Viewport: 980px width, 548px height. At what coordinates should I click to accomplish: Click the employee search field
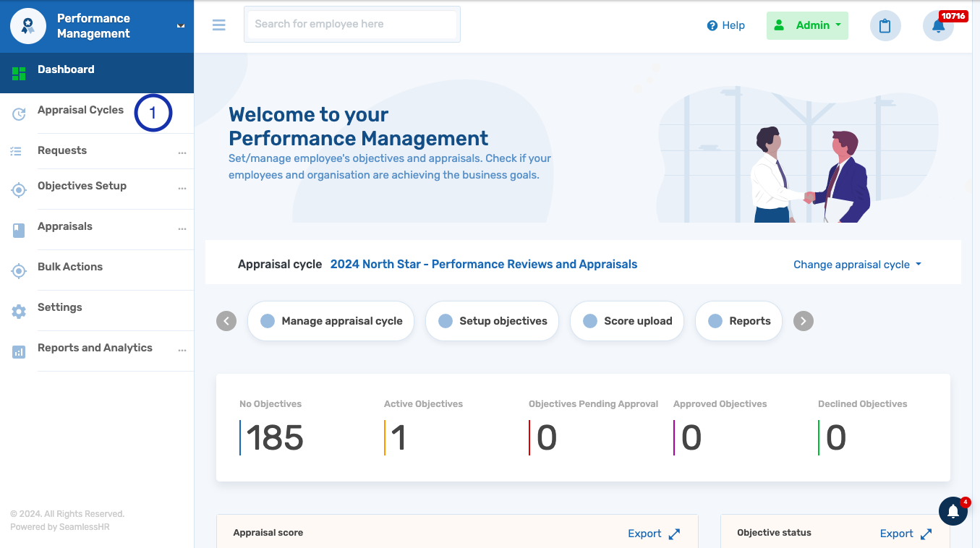pyautogui.click(x=351, y=24)
